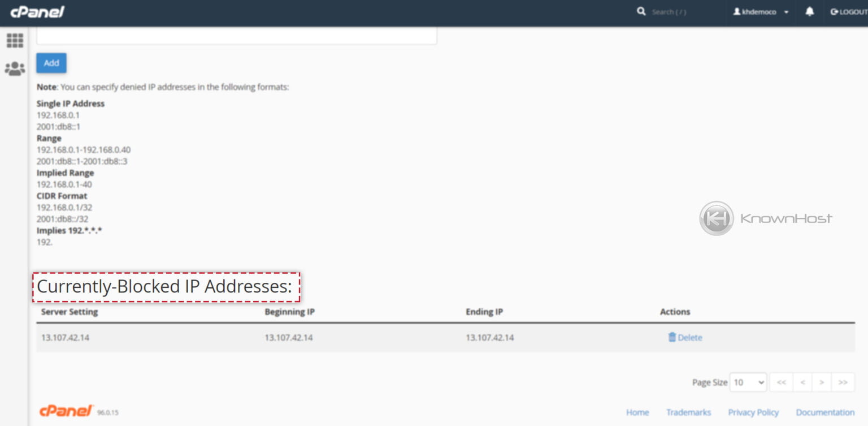Click the trash icon next to Delete
Screen dimensions: 868x426
click(671, 337)
